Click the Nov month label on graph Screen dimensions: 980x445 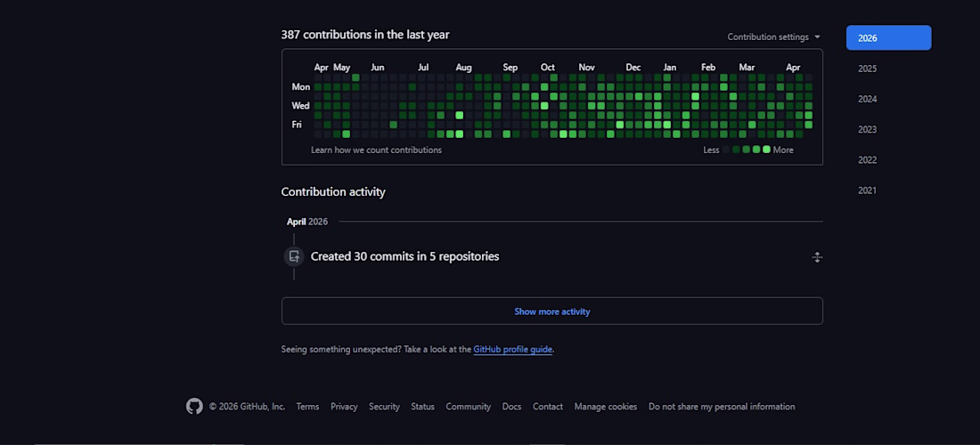586,68
